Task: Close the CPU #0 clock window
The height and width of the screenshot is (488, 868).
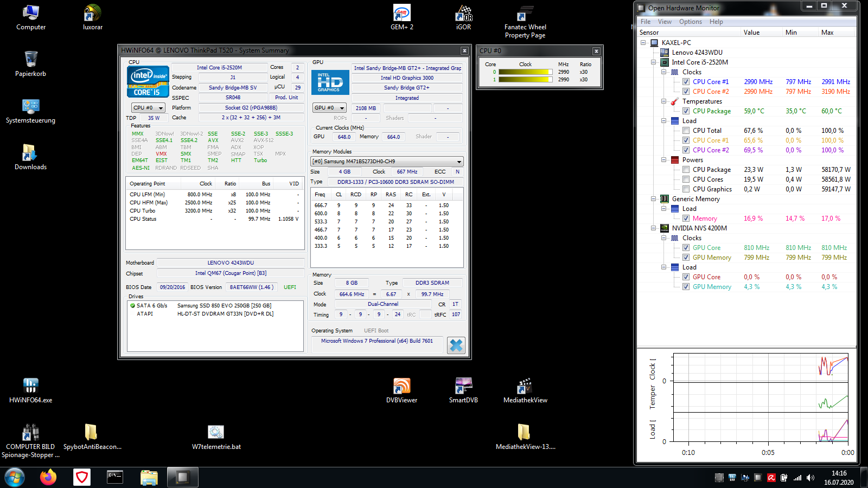Action: (x=596, y=51)
